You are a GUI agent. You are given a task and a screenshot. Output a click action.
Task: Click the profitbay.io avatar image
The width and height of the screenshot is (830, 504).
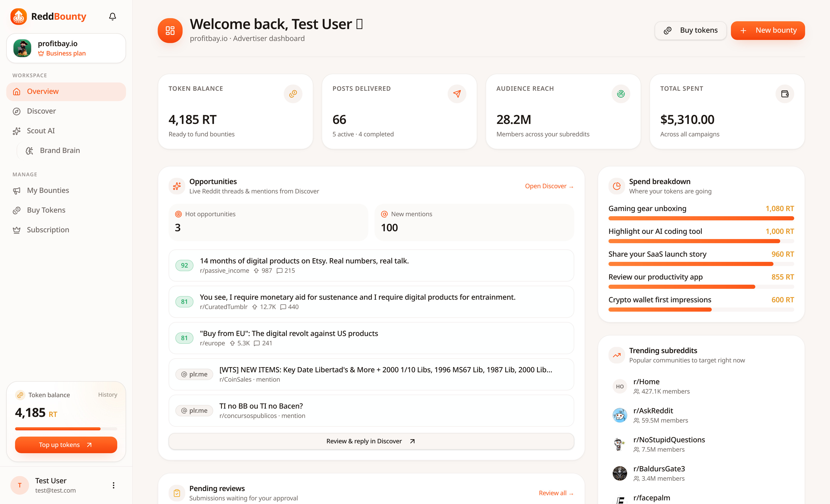pos(22,48)
